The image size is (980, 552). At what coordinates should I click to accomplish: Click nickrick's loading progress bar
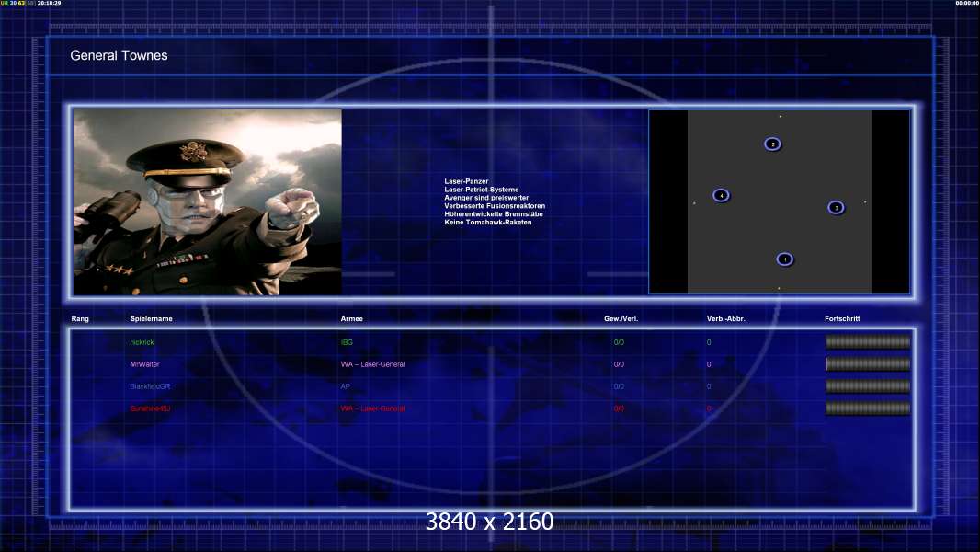[x=867, y=342]
